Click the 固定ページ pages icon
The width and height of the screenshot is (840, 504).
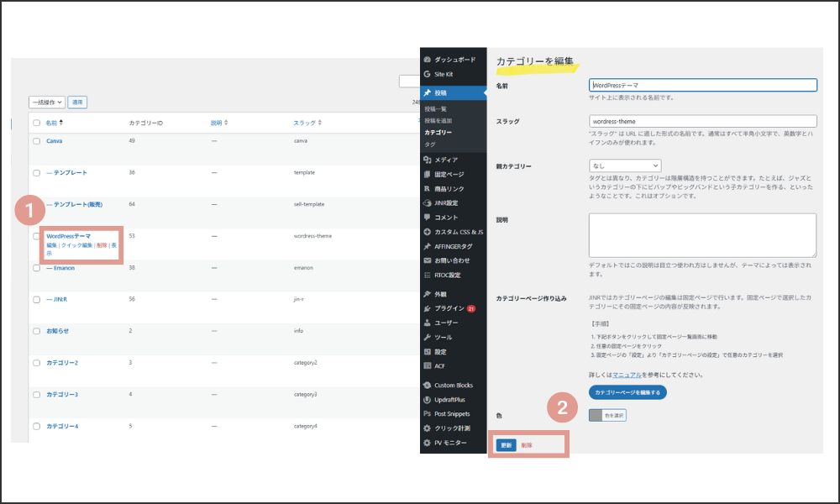[427, 174]
